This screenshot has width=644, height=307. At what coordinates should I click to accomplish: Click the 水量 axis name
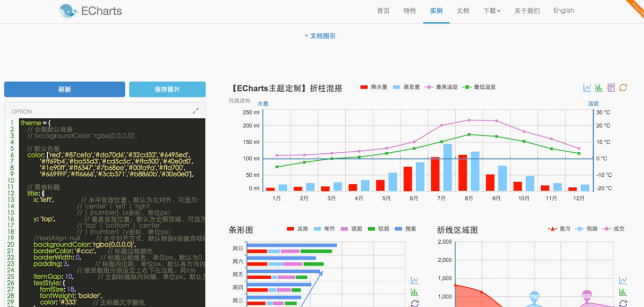click(263, 103)
